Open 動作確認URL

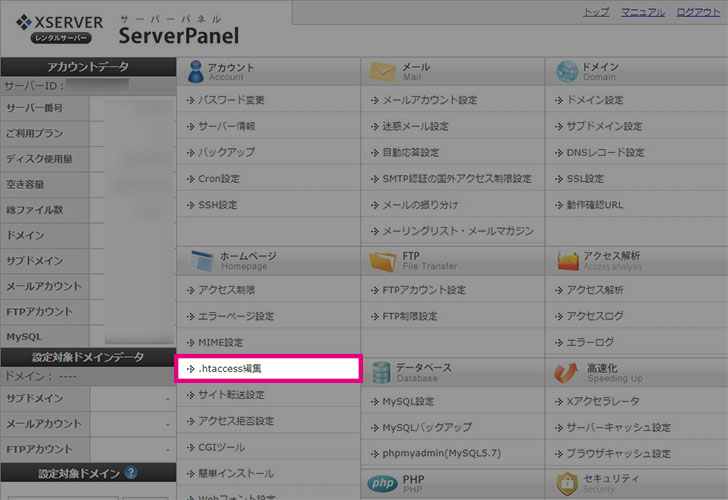click(595, 205)
